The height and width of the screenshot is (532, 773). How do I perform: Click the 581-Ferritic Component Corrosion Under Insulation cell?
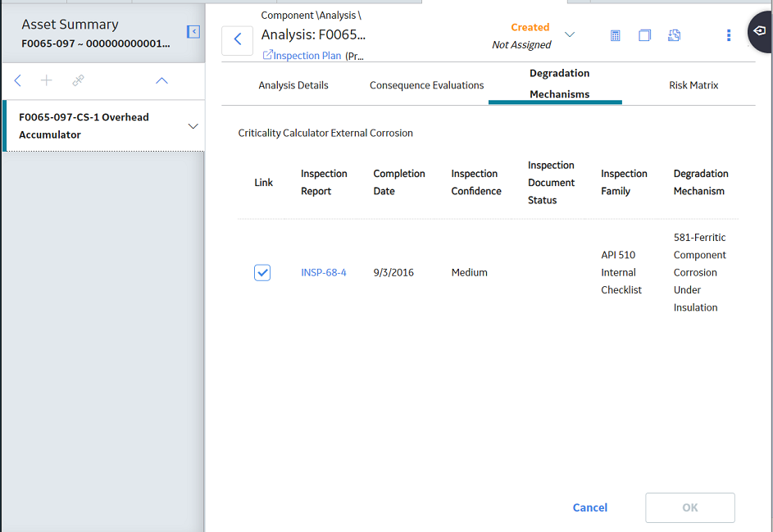[700, 273]
